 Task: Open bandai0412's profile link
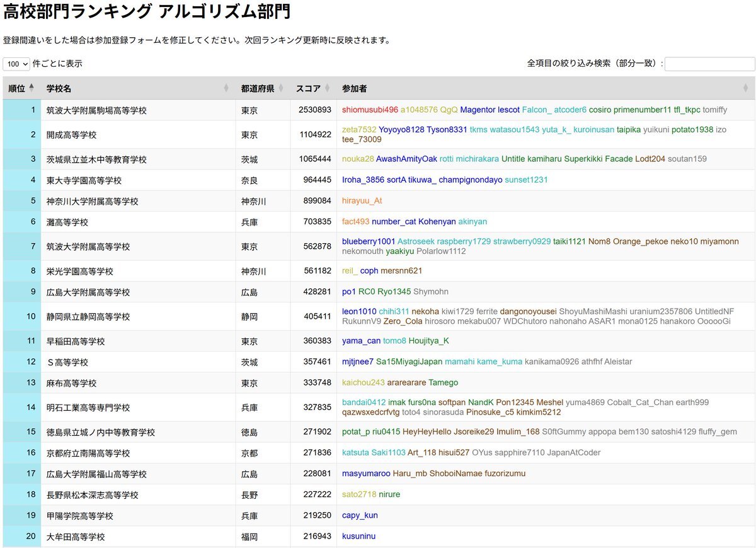pos(364,402)
